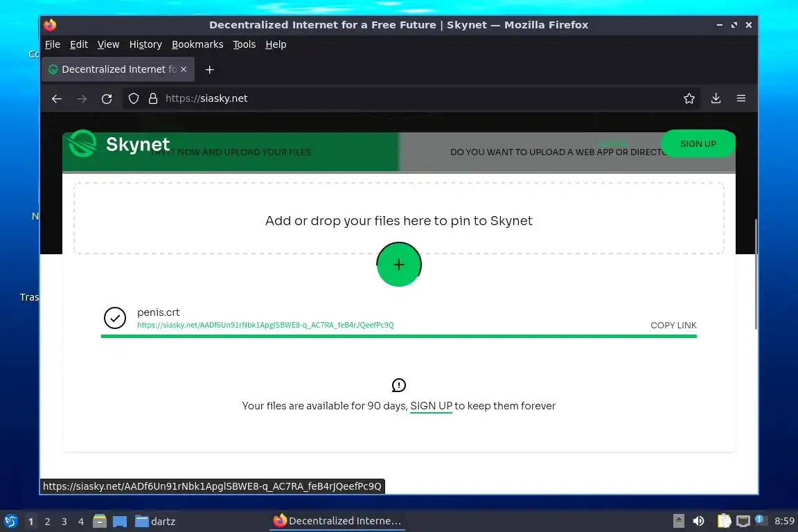The width and height of the screenshot is (798, 532).
Task: Open the clipboard manager tray icon
Action: pos(724,521)
